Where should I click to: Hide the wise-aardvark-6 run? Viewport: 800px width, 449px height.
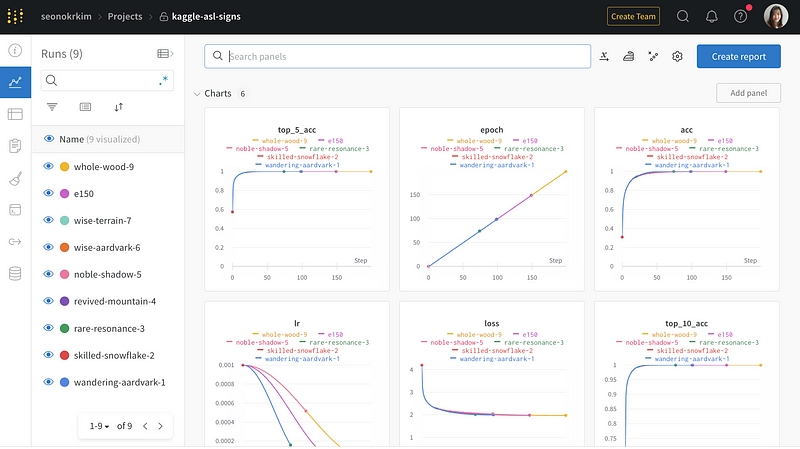48,247
